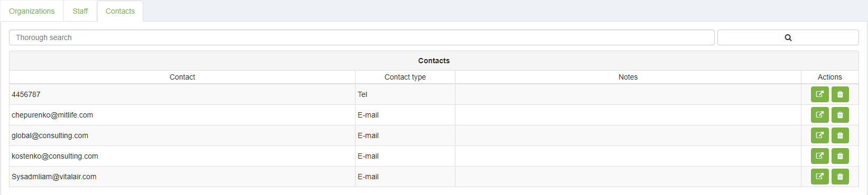The height and width of the screenshot is (195, 868).
Task: Select the Contacts tab
Action: pyautogui.click(x=120, y=11)
